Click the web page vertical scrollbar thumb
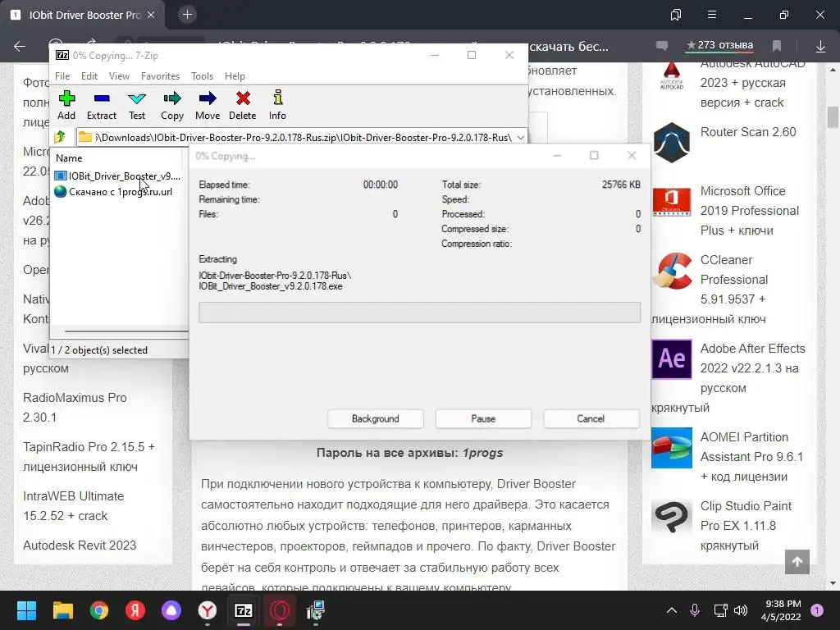The width and height of the screenshot is (840, 630). point(833,118)
